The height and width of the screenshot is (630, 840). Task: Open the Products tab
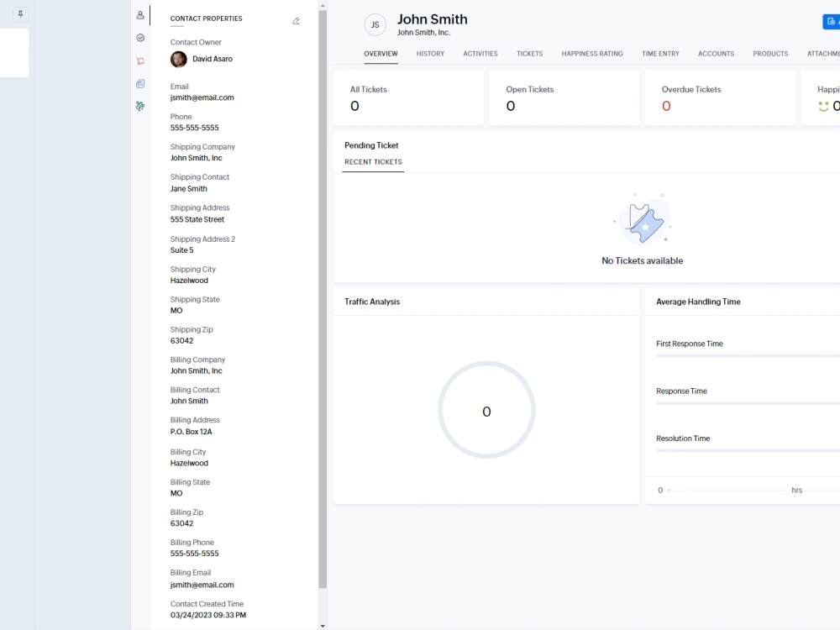[770, 54]
